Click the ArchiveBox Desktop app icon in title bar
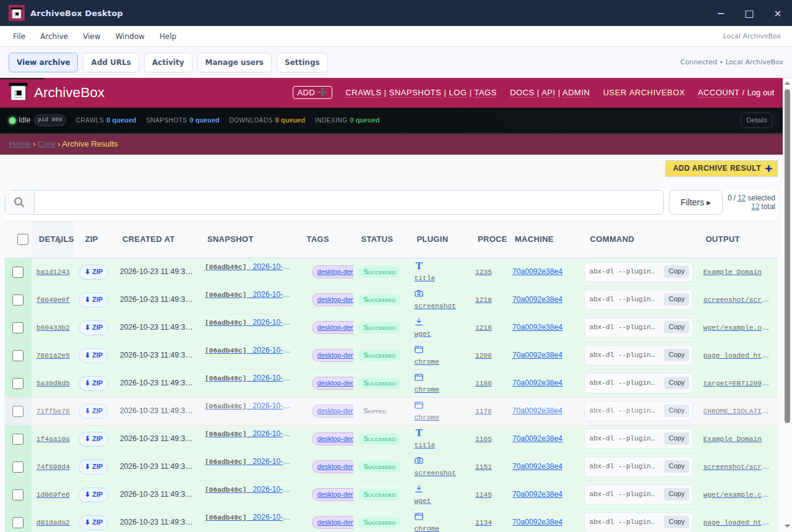 17,13
